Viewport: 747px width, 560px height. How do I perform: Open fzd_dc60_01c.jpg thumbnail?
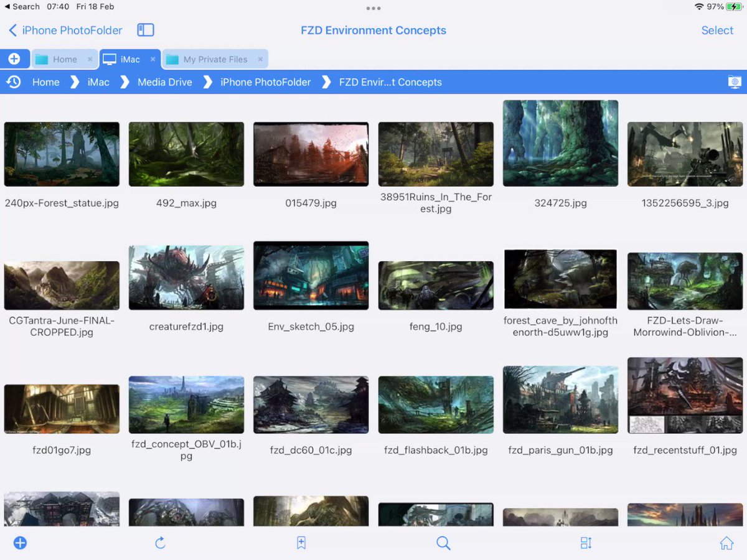click(x=311, y=405)
